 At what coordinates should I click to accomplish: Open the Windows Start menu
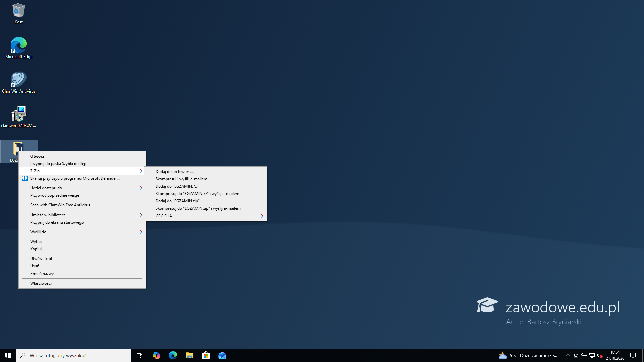(8, 355)
